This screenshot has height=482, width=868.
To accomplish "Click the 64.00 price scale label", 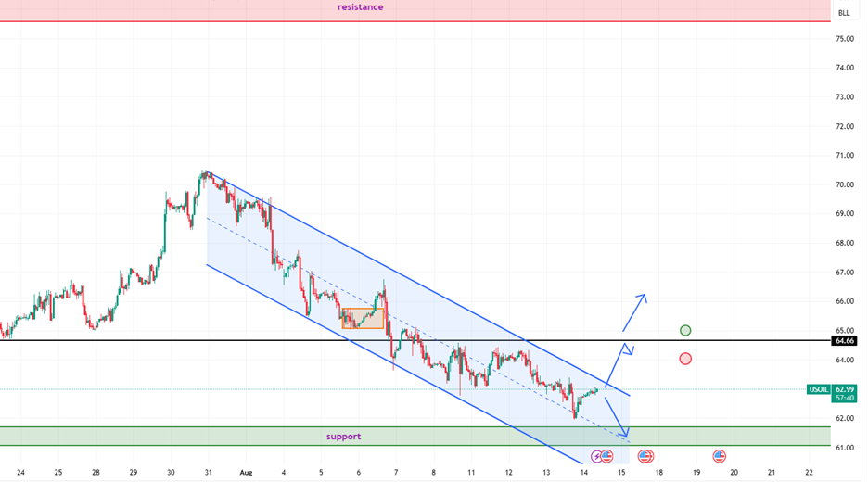I will pyautogui.click(x=845, y=360).
